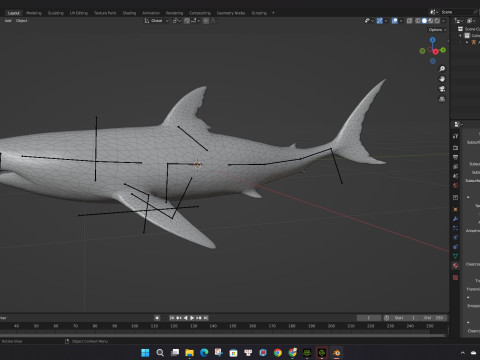The image size is (480, 360).
Task: Switch to wireframe viewport shading
Action: [x=418, y=21]
